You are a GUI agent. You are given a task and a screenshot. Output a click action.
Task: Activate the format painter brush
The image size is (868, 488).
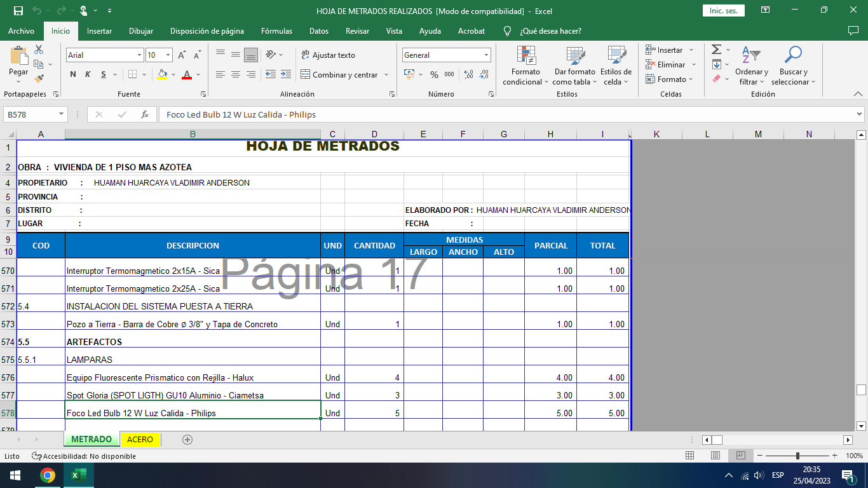tap(39, 79)
